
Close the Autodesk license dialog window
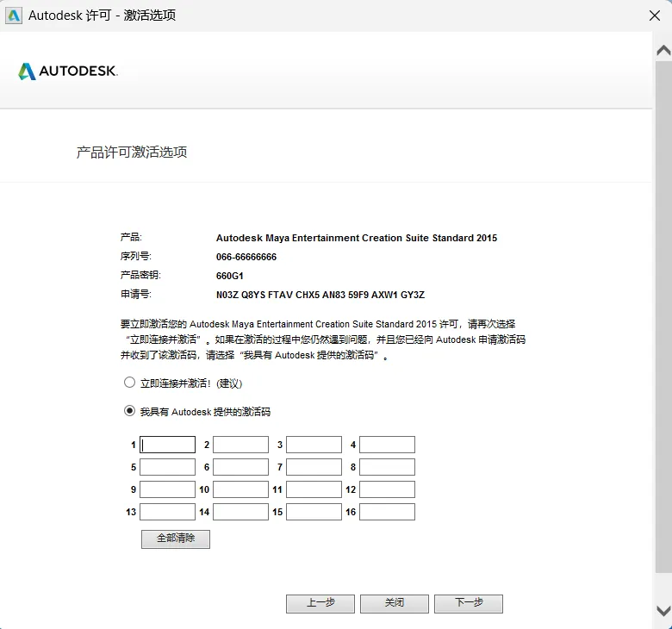(x=655, y=16)
